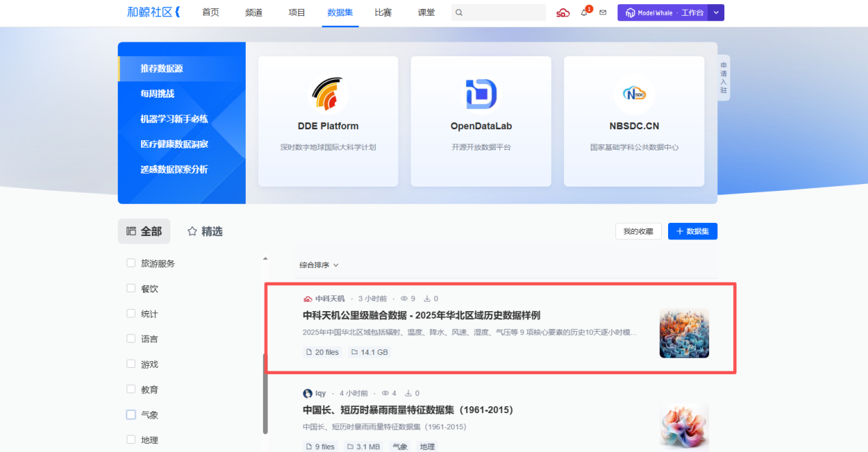Click the search magnifier icon

click(459, 13)
